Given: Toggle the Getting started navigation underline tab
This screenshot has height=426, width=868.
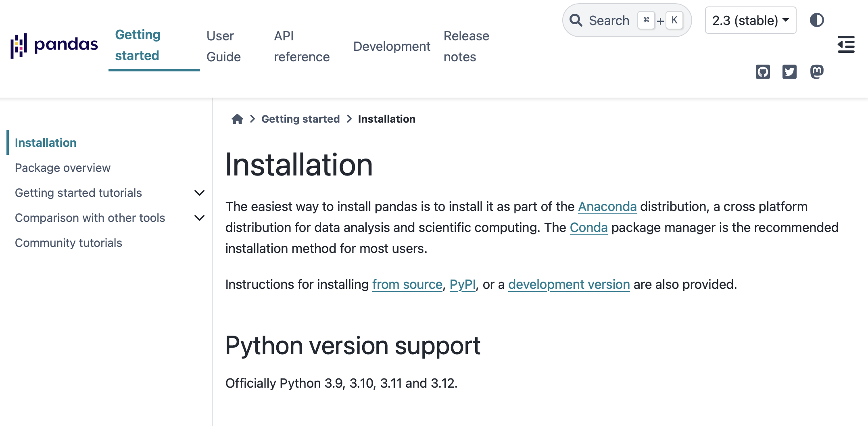Looking at the screenshot, I should [138, 45].
